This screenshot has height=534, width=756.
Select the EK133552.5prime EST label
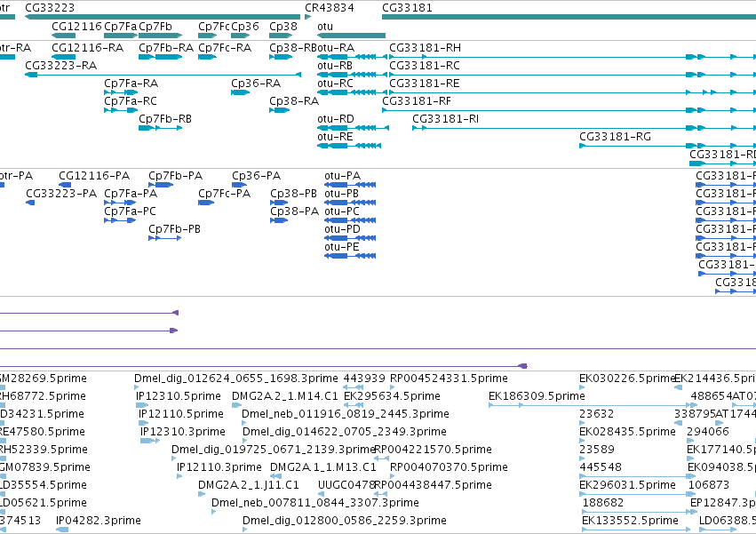pos(630,521)
